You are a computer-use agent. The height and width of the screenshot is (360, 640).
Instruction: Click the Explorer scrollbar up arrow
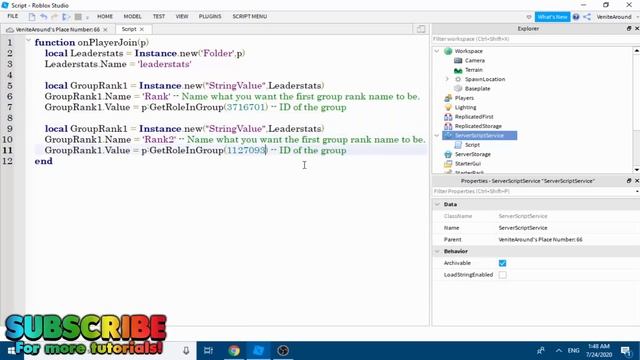(636, 50)
